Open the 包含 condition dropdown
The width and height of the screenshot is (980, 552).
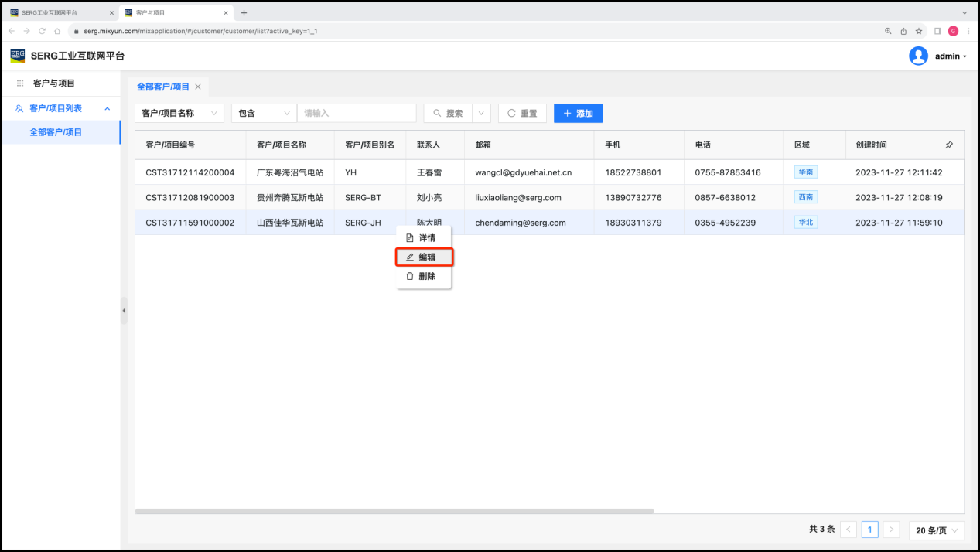point(264,113)
